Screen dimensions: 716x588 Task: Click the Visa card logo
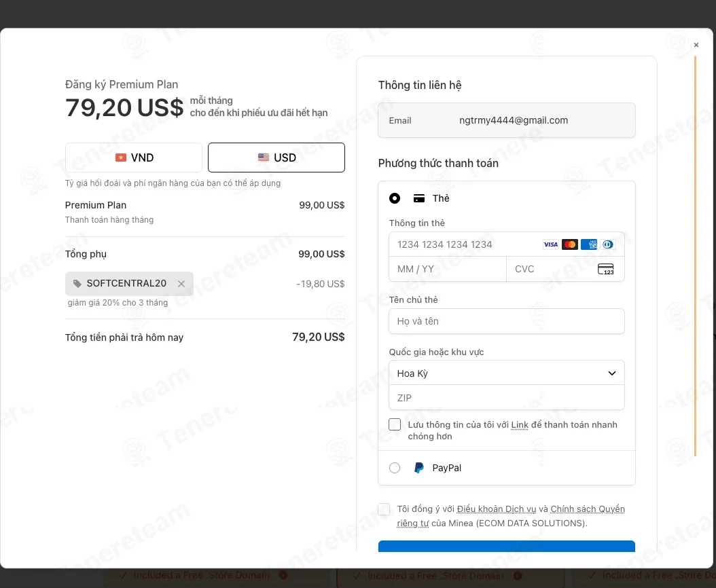(551, 244)
